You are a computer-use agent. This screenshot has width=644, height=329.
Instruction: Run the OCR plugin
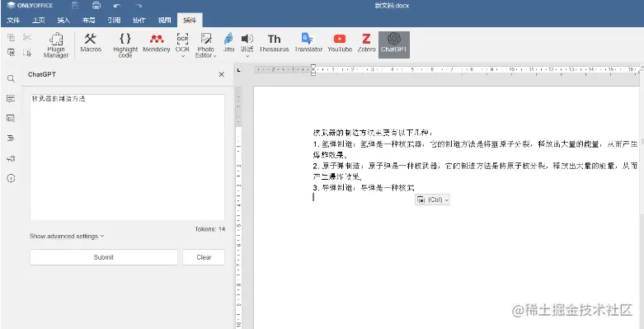tap(182, 42)
